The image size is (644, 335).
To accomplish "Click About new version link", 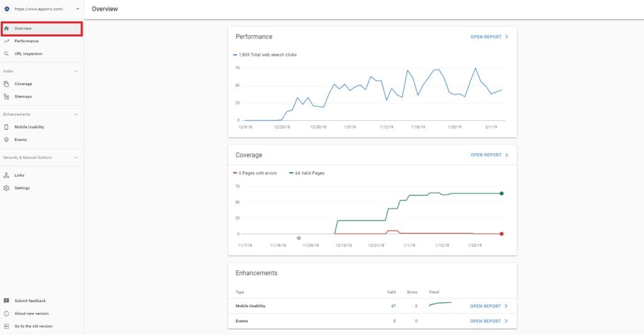I will click(x=31, y=314).
